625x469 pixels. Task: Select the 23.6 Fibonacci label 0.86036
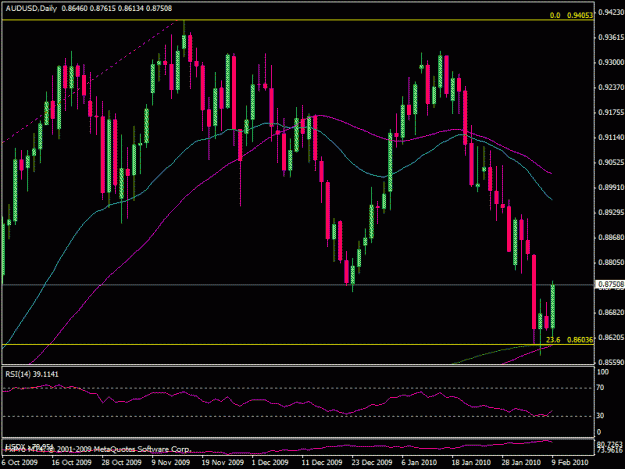coord(569,339)
